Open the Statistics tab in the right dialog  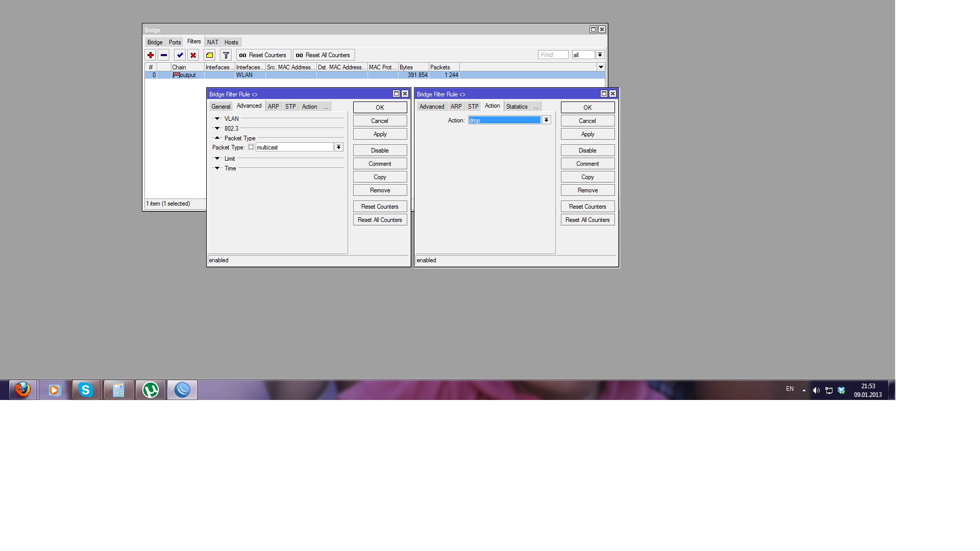coord(517,107)
